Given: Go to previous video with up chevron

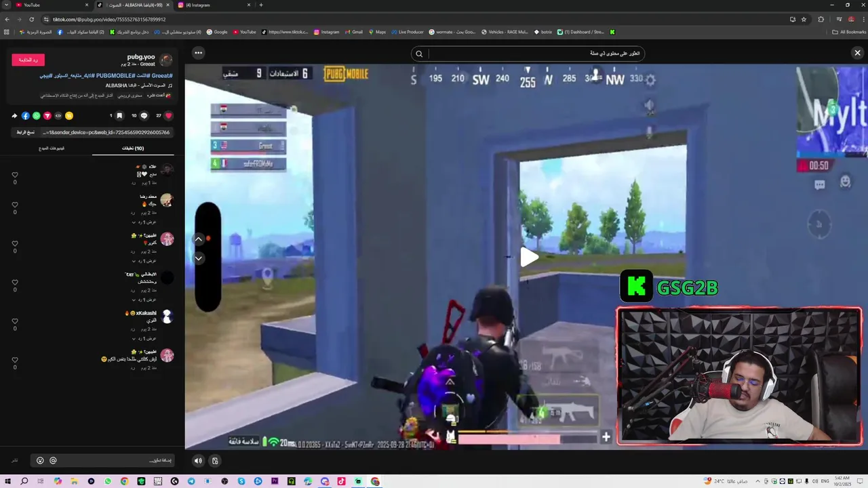Looking at the screenshot, I should [x=199, y=239].
